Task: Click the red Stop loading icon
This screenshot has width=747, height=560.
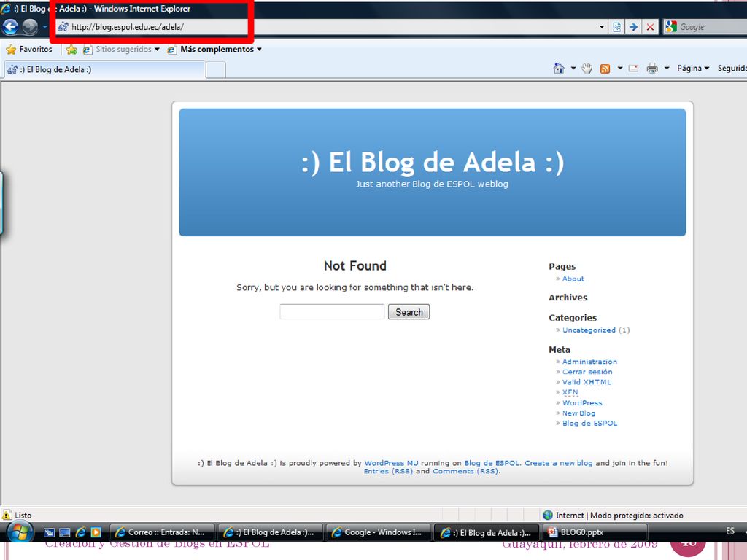Action: click(650, 27)
